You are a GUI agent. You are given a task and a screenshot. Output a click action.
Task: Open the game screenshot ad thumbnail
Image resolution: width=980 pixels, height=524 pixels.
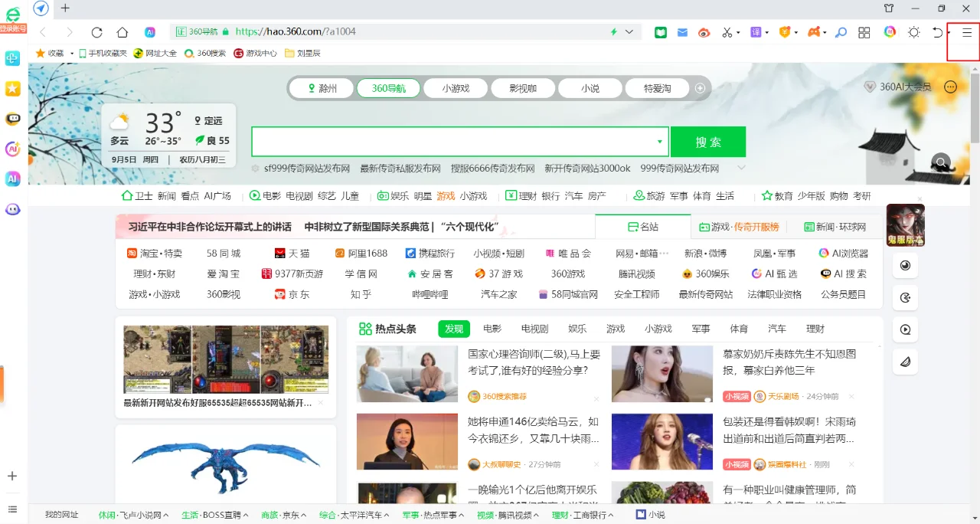[226, 359]
